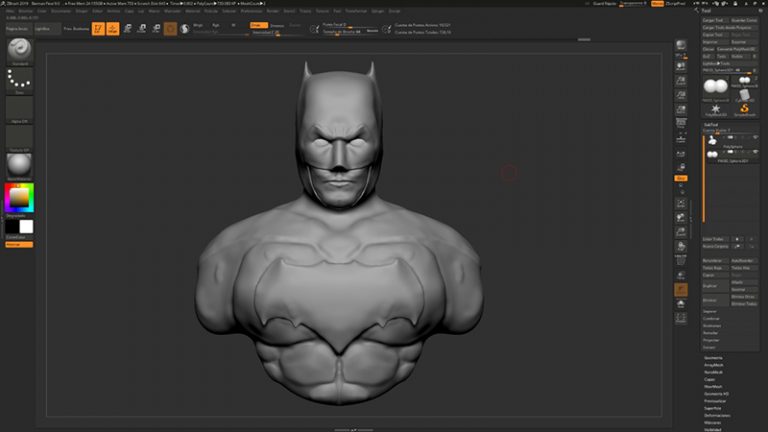Click the Generar PolyMesh3D button
768x432 pixels.
tap(737, 49)
